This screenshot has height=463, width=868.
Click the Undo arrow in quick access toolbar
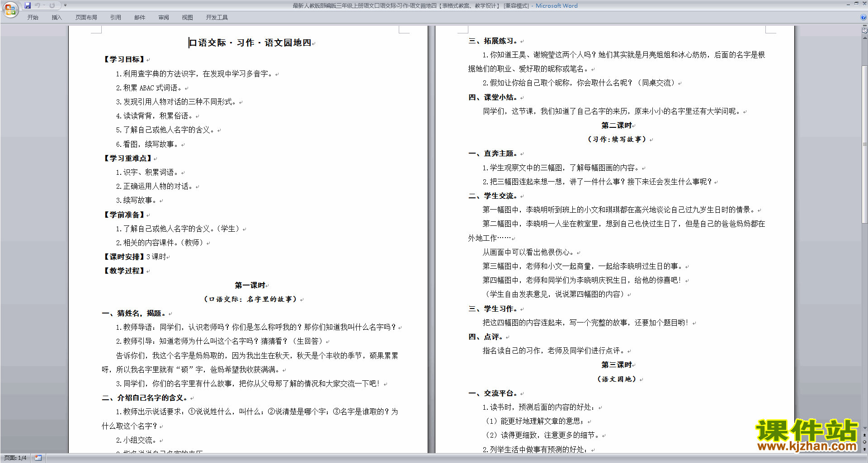38,5
